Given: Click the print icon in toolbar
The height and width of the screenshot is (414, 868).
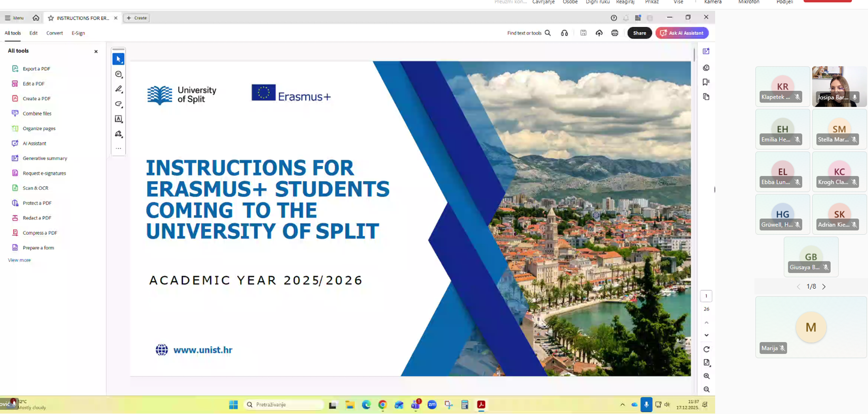Looking at the screenshot, I should pos(614,33).
